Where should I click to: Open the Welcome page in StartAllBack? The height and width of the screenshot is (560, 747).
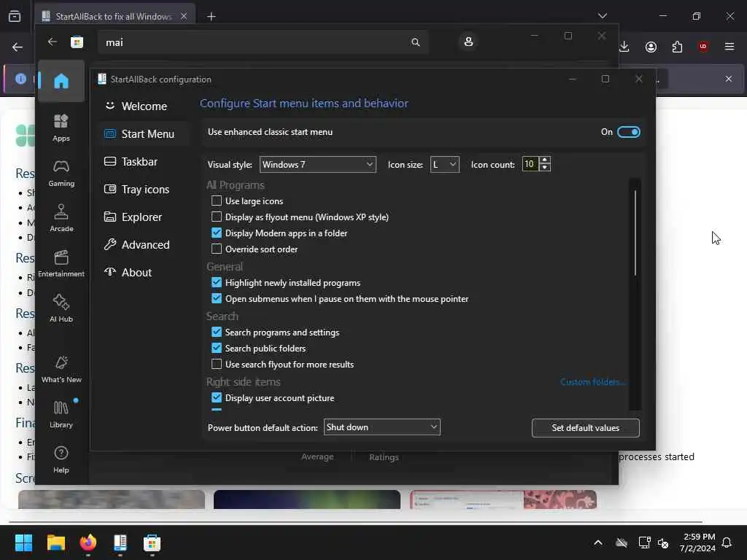[x=144, y=106]
